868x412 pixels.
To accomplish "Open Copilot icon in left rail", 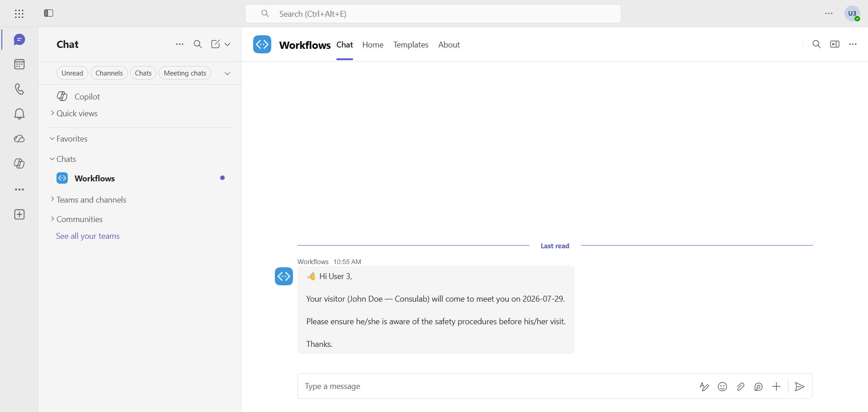I will point(19,164).
